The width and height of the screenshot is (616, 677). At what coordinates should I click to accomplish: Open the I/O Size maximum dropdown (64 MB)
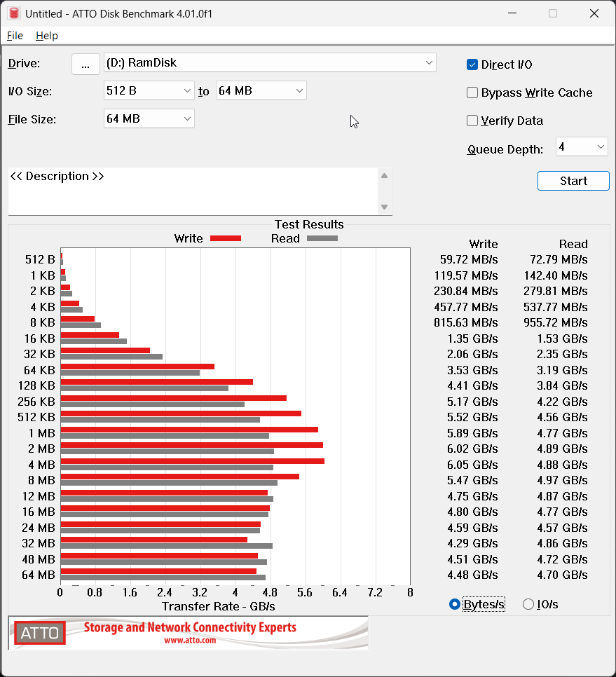[x=261, y=90]
